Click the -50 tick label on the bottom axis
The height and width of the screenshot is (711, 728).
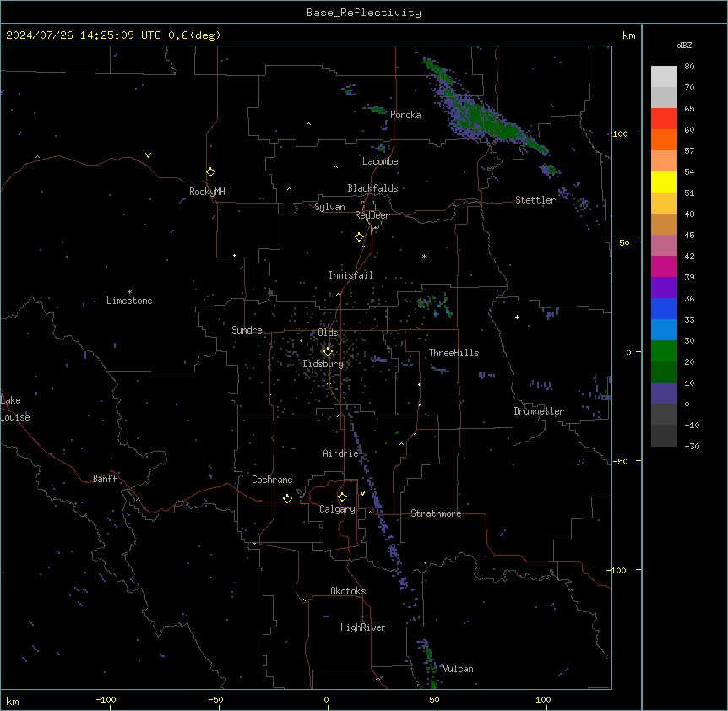pyautogui.click(x=215, y=699)
